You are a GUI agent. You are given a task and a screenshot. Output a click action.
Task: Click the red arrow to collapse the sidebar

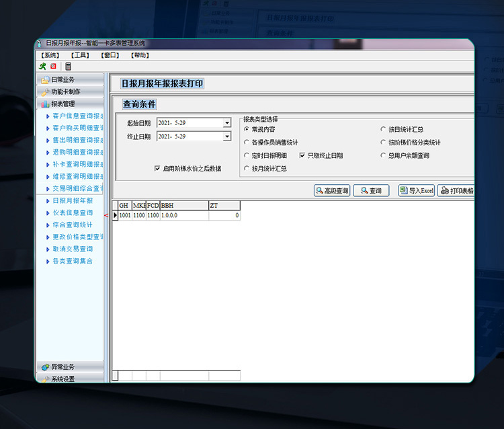[106, 215]
